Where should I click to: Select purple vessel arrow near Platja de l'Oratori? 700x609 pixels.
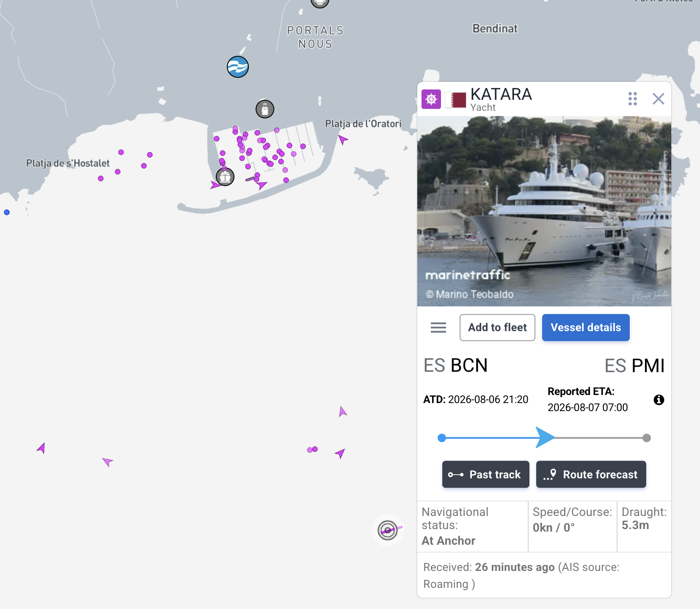click(x=342, y=139)
